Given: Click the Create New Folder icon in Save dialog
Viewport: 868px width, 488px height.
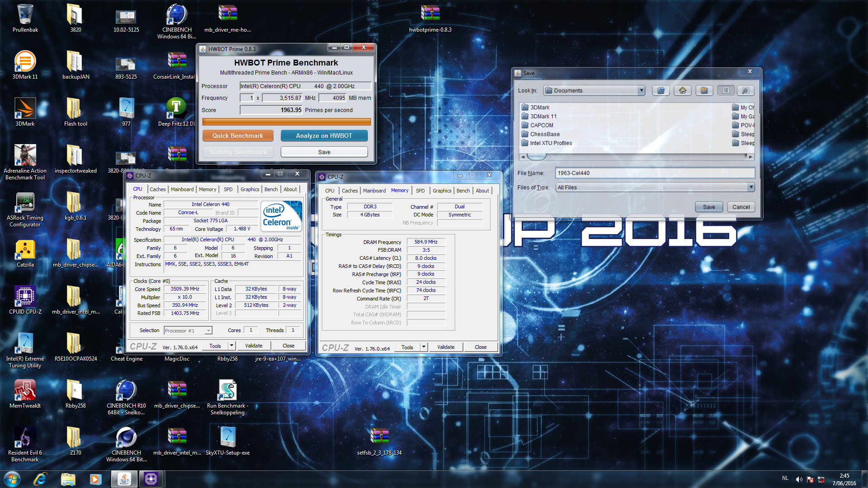Looking at the screenshot, I should 704,90.
